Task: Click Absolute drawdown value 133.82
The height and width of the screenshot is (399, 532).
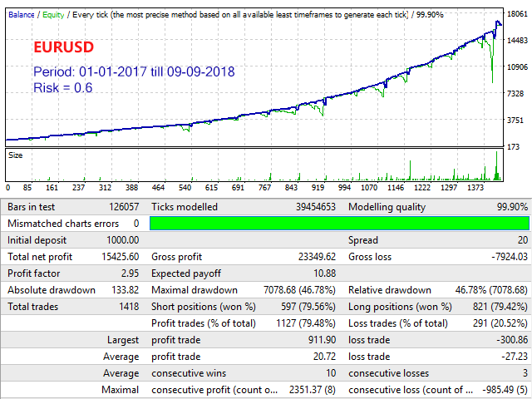Action: 126,290
